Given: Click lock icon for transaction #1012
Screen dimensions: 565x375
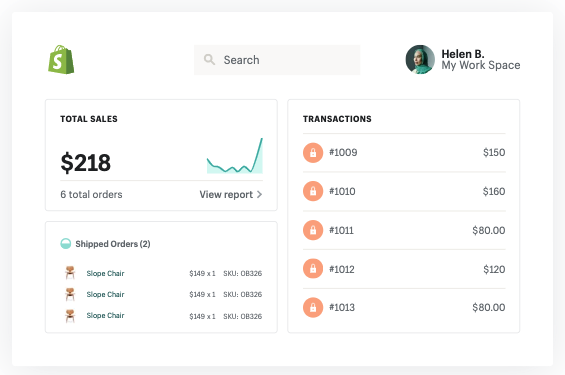Looking at the screenshot, I should pos(313,269).
